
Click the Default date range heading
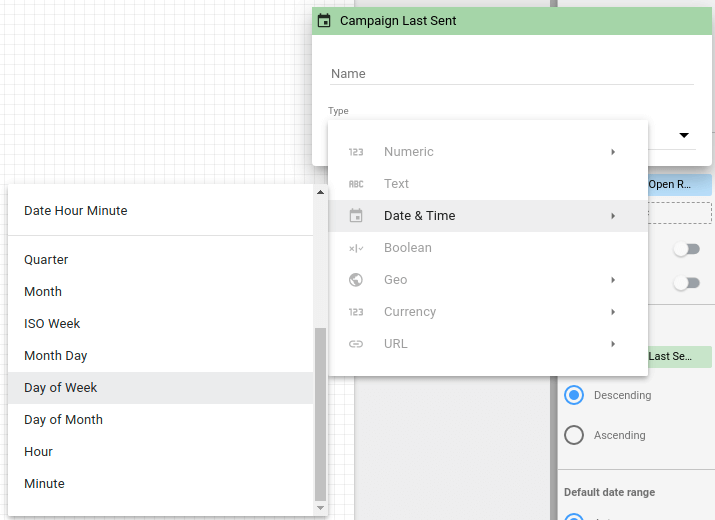[x=609, y=492]
